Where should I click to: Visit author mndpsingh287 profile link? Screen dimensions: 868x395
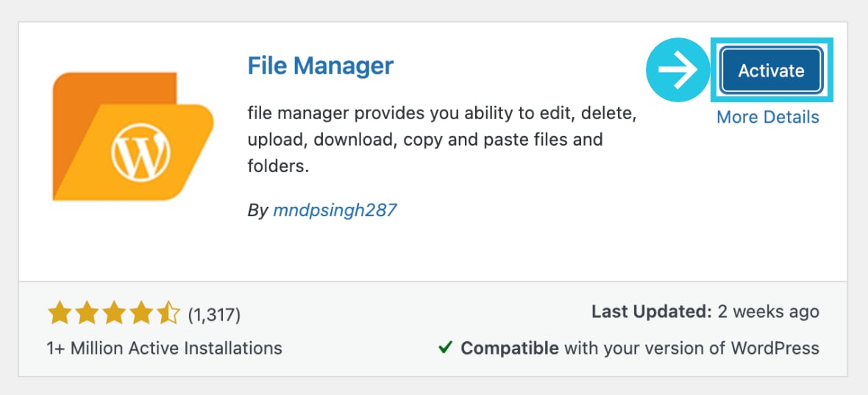click(x=335, y=210)
